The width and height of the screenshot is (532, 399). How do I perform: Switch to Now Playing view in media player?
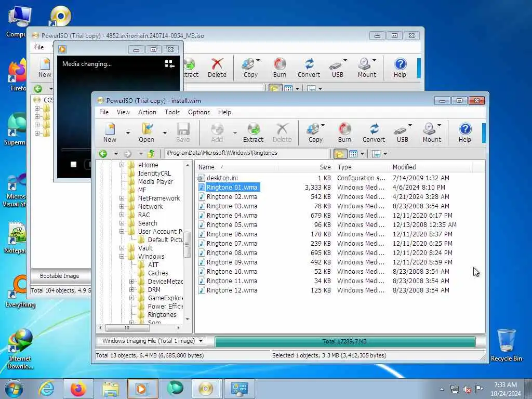click(169, 64)
